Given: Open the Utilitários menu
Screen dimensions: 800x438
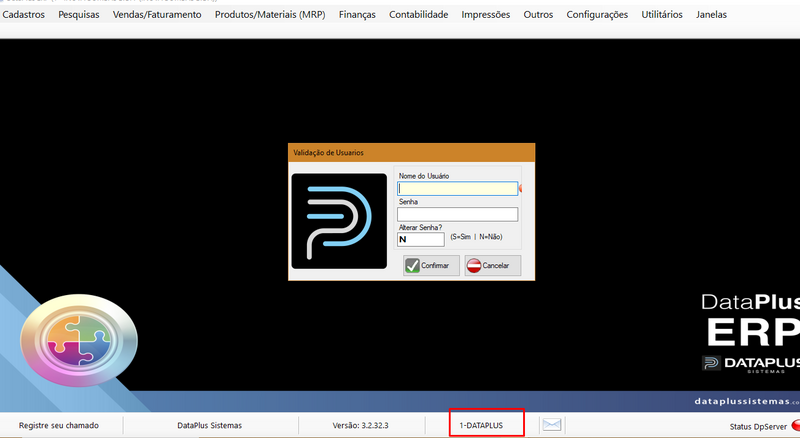Looking at the screenshot, I should (x=662, y=15).
